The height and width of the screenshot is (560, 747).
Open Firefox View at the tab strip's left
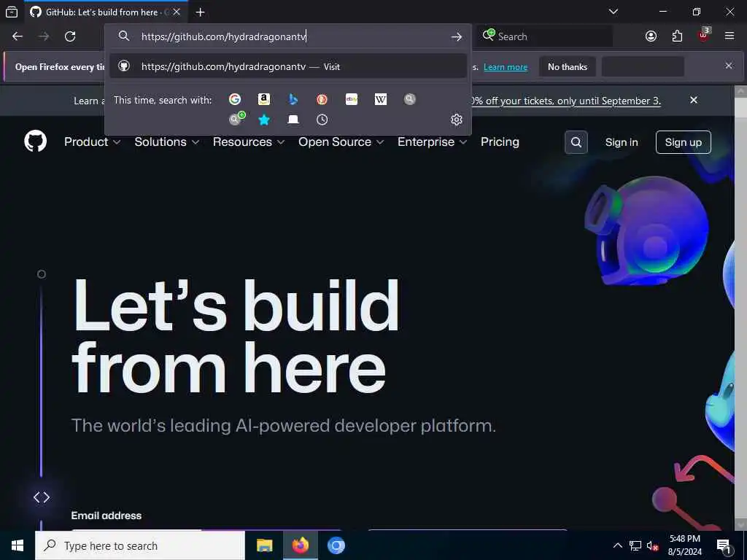pos(12,12)
